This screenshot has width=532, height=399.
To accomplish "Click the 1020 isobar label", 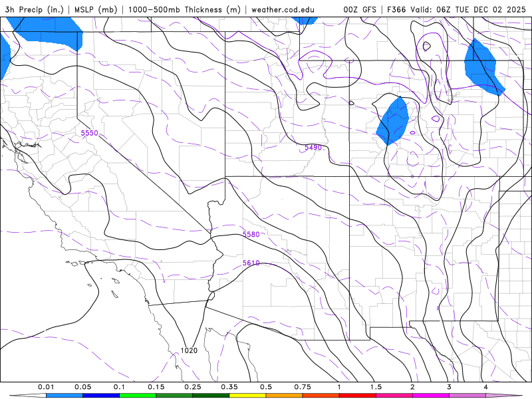I will [189, 350].
